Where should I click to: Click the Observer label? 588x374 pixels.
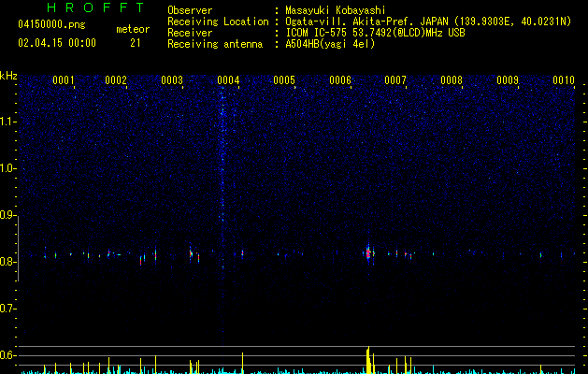coord(190,10)
